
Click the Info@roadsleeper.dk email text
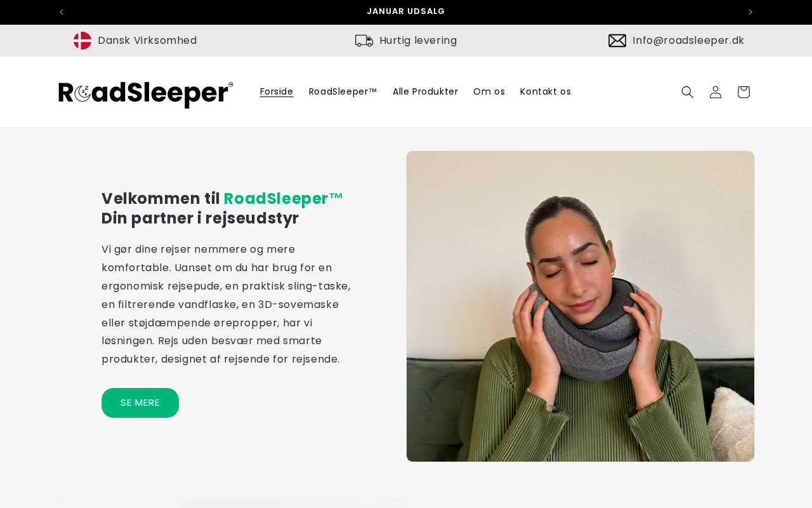pos(688,41)
